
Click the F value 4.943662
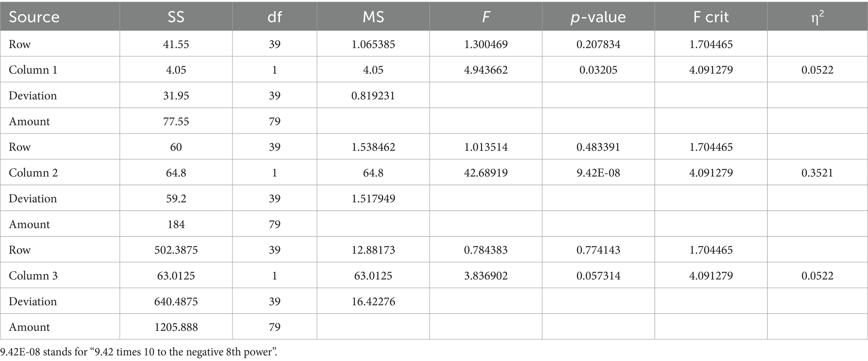486,70
